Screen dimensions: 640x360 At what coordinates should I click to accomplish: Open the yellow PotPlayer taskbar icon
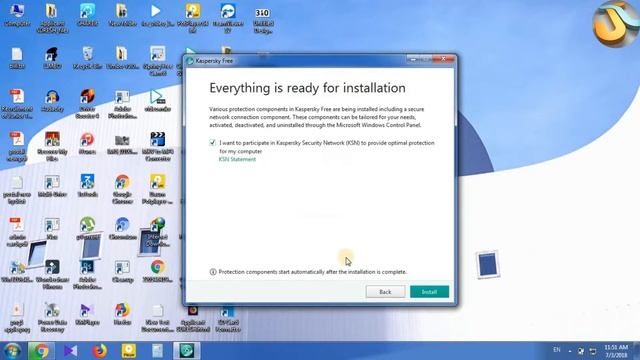pos(129,351)
